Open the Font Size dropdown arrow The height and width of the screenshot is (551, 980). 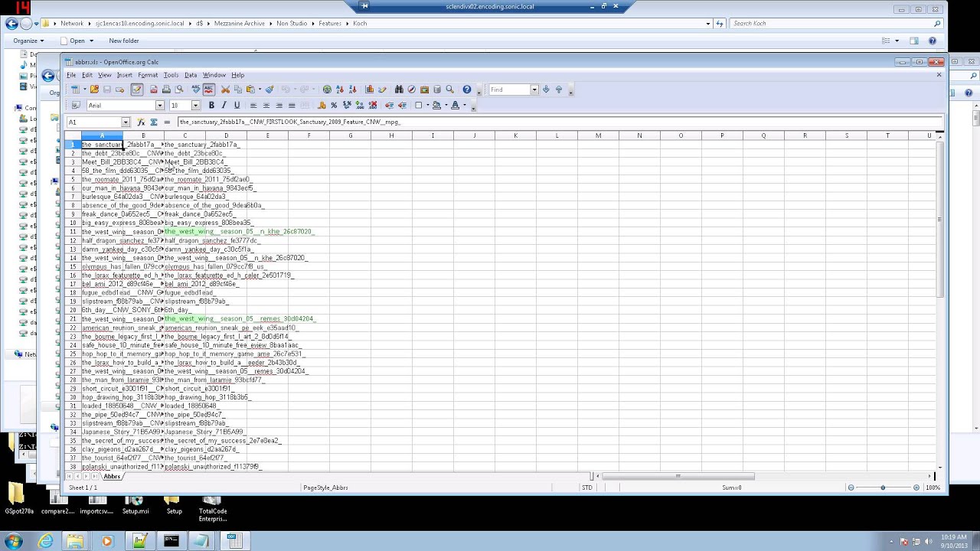tap(196, 105)
